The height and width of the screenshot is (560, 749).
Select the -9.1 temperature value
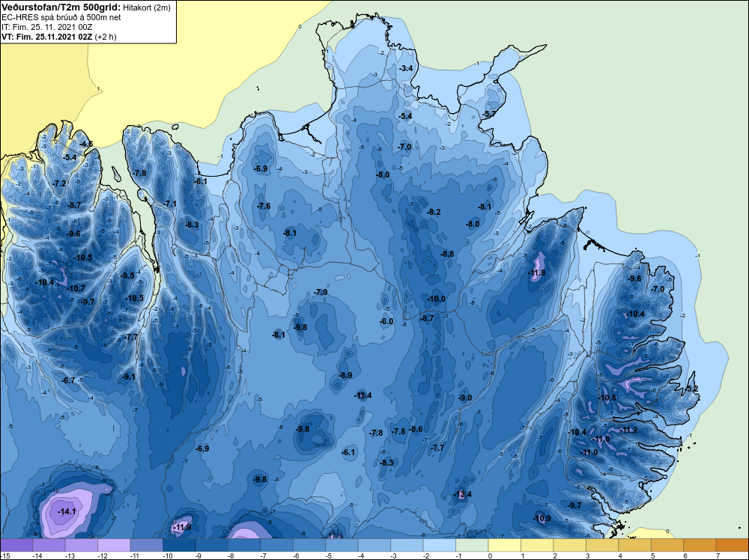pos(129,377)
